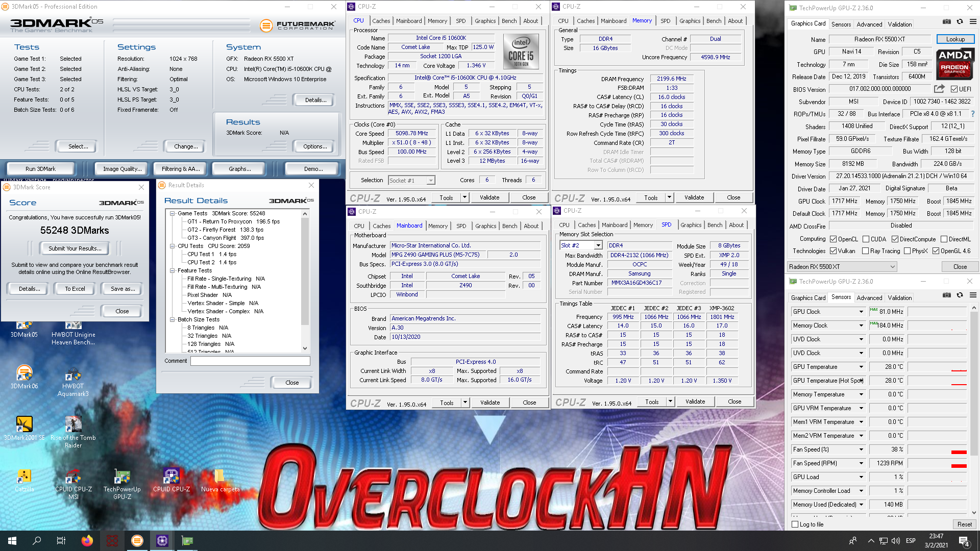Collapse the Game Tests tree node
The image size is (980, 551).
(173, 214)
